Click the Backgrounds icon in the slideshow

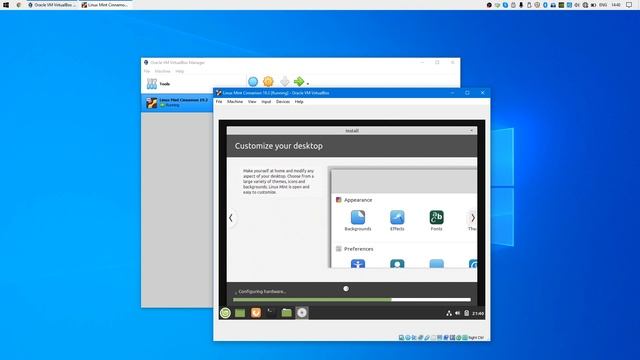358,218
